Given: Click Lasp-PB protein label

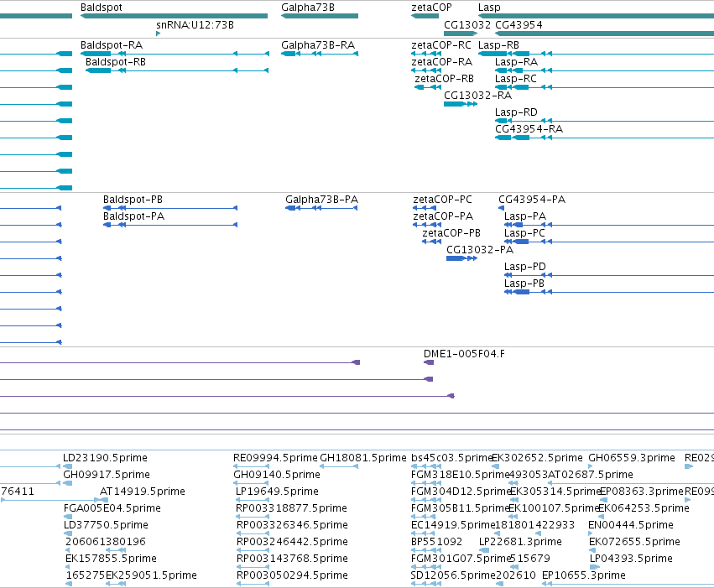Looking at the screenshot, I should (x=524, y=284).
